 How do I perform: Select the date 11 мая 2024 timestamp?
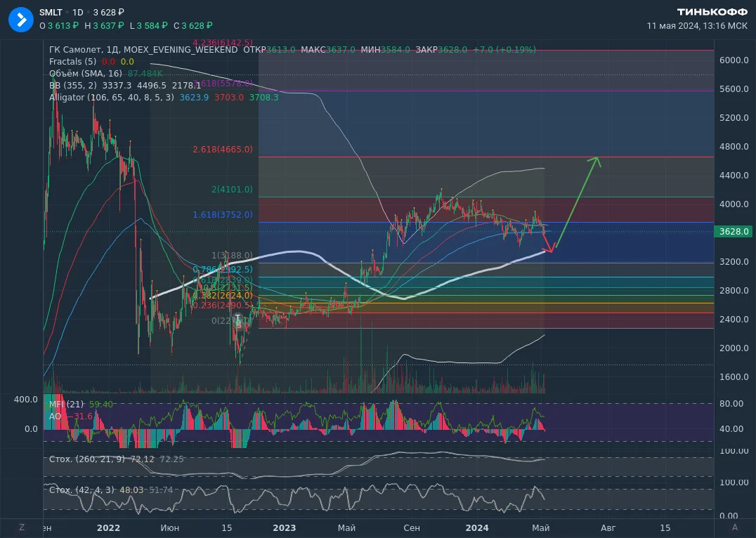[697, 26]
